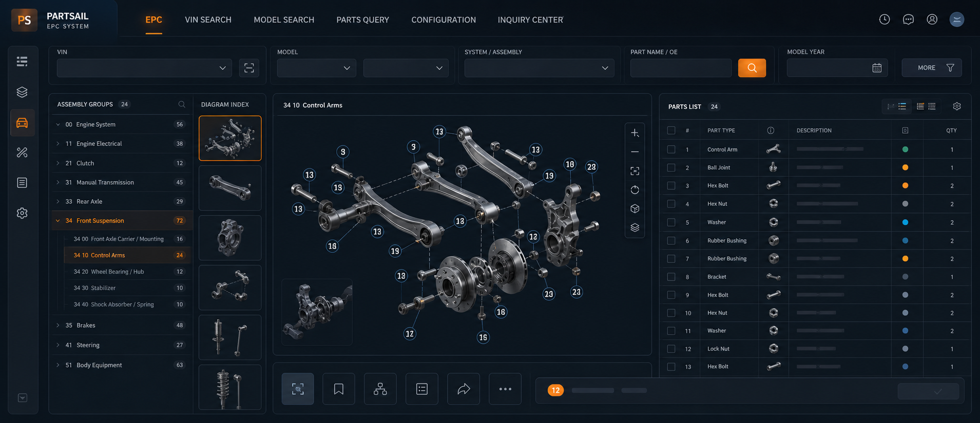
Task: Click the confirm checkmark button
Action: coord(928,391)
